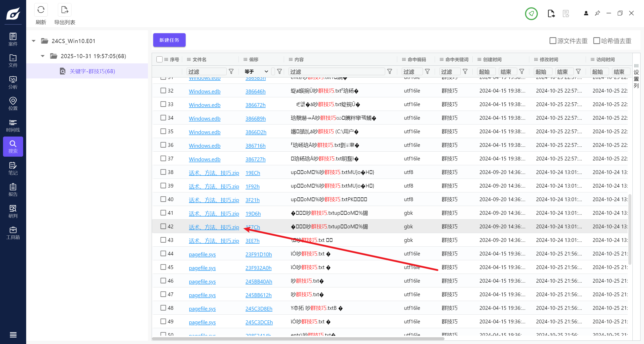
Task: Click the New Task (新建任务) button
Action: click(169, 40)
